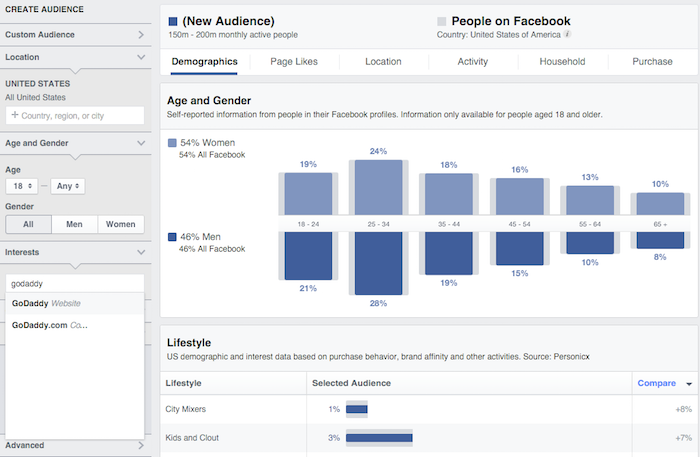Open the Purchase tab
Image resolution: width=700 pixels, height=457 pixels.
652,62
